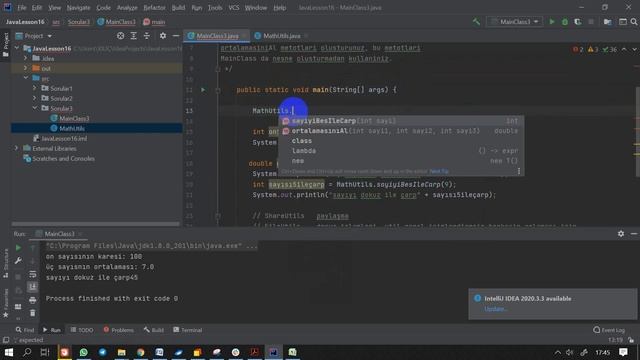Expand the Sorular2 package
Viewport: 640px width, 360px height.
(35, 98)
